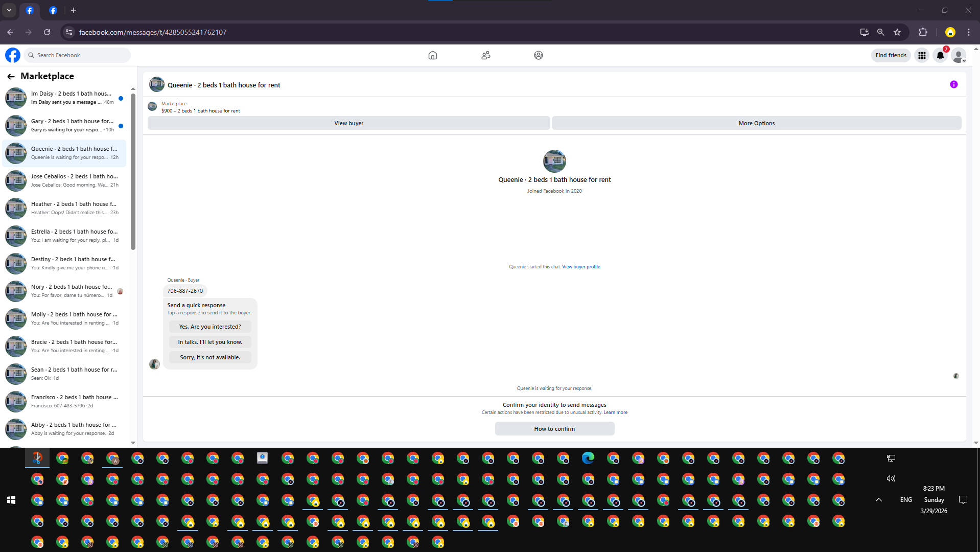Click the conversation list scrollbar

[x=133, y=171]
